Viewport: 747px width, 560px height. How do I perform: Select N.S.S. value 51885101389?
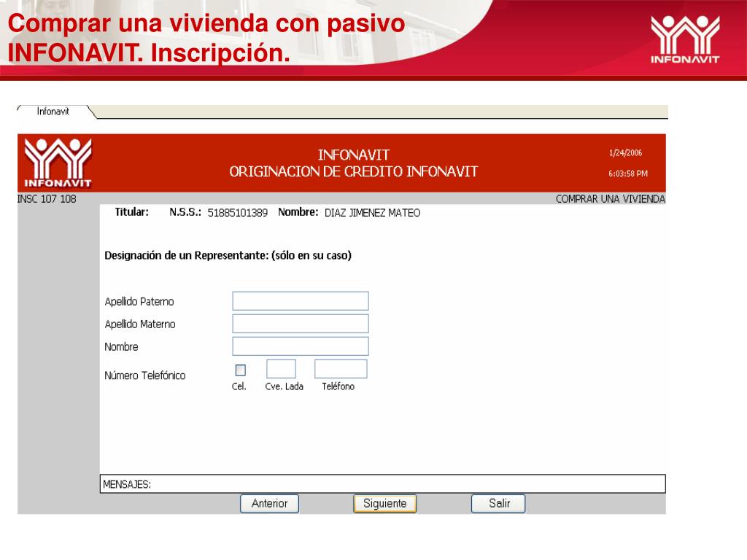click(238, 213)
